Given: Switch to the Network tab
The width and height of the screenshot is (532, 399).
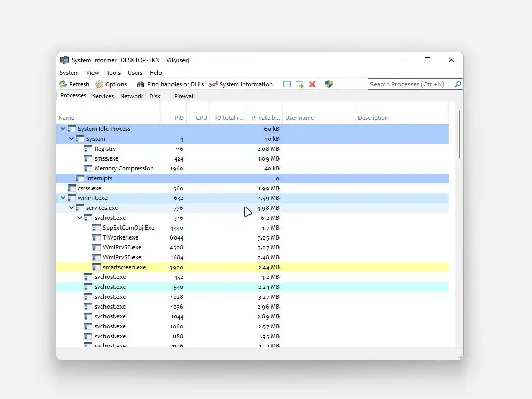Looking at the screenshot, I should [131, 96].
